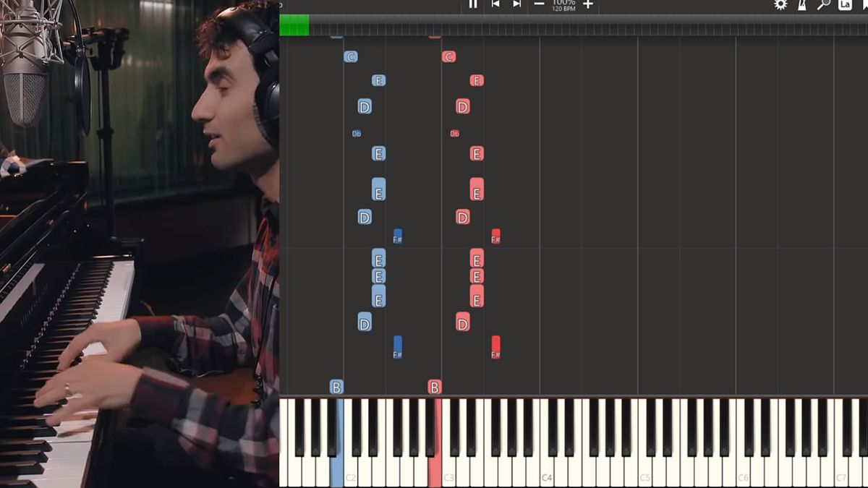
Task: Click the blue F# note block
Action: pyautogui.click(x=397, y=236)
